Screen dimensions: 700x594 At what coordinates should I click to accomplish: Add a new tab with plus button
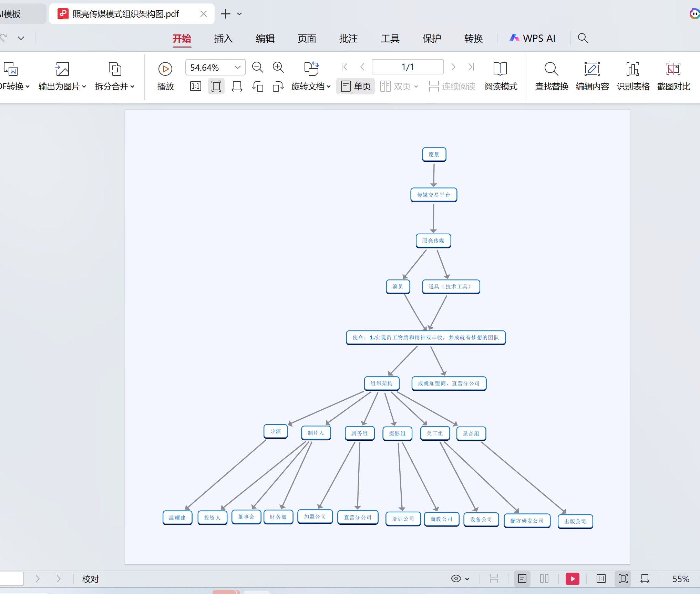226,14
